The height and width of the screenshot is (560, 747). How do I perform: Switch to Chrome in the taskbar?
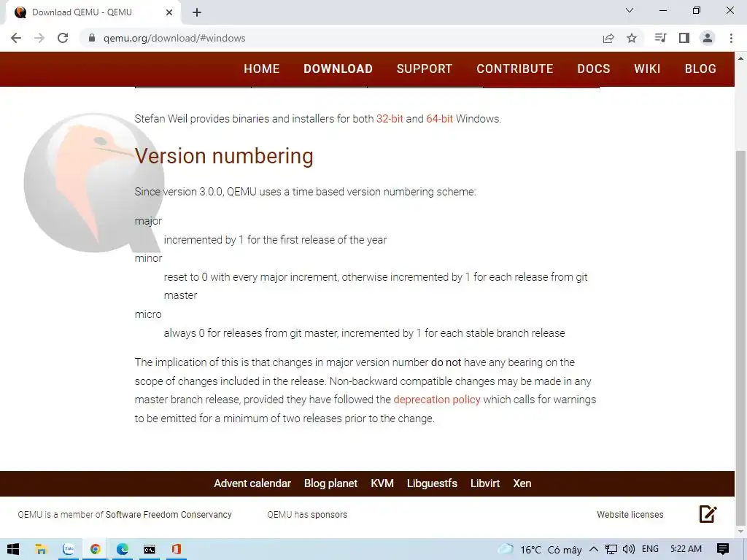click(x=96, y=550)
